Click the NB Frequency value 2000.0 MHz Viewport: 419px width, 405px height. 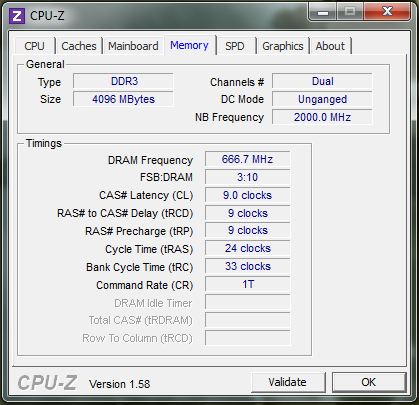pos(322,117)
